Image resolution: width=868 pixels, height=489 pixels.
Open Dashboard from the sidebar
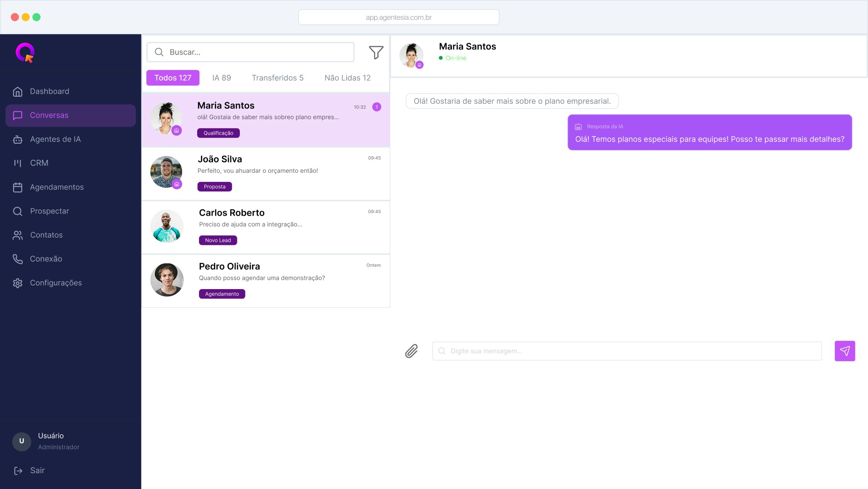[x=49, y=91]
